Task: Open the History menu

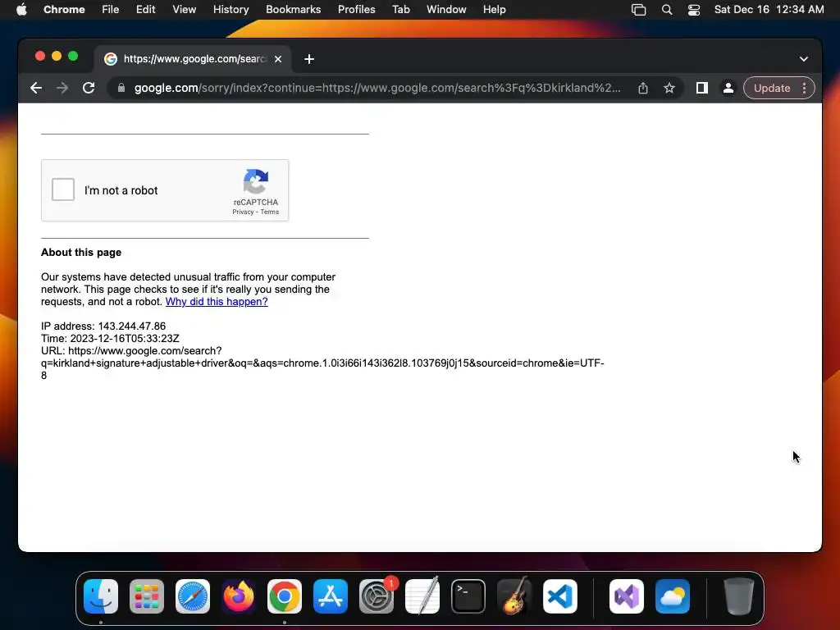Action: (231, 10)
